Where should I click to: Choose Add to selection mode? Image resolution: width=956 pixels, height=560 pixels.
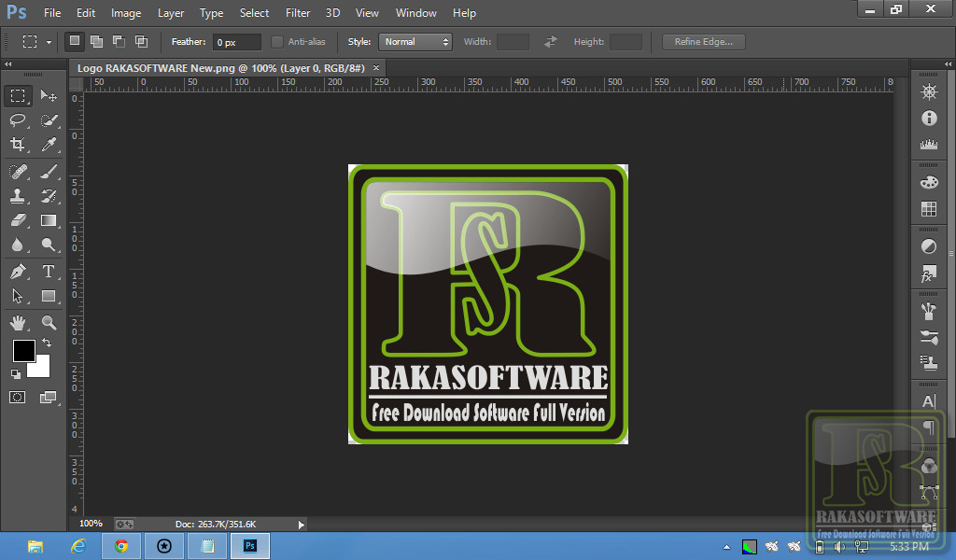[96, 42]
